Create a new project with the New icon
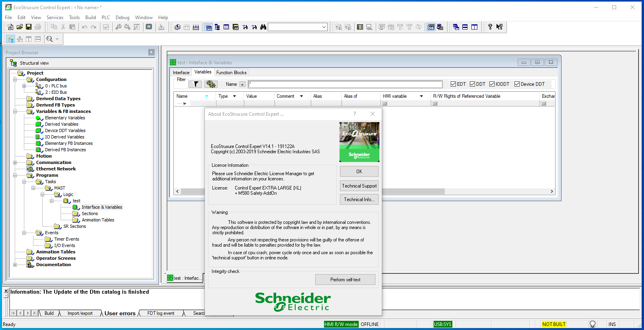 click(x=10, y=27)
